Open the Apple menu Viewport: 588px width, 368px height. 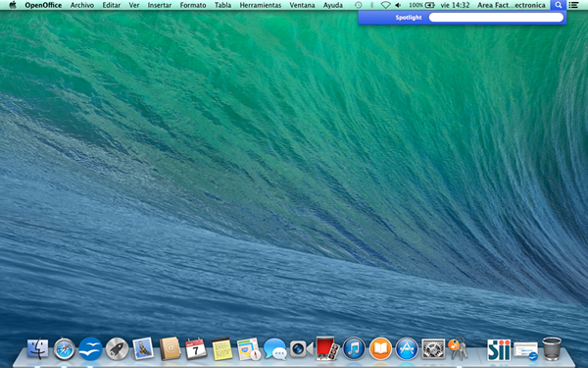(13, 5)
